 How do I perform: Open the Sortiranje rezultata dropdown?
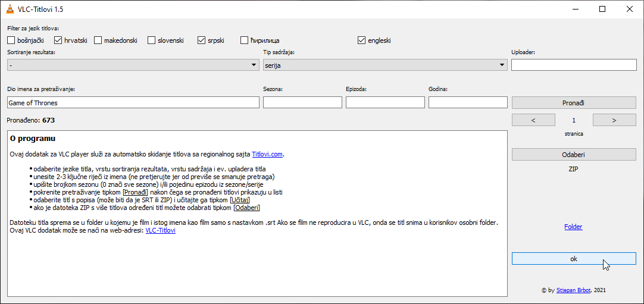click(x=133, y=65)
